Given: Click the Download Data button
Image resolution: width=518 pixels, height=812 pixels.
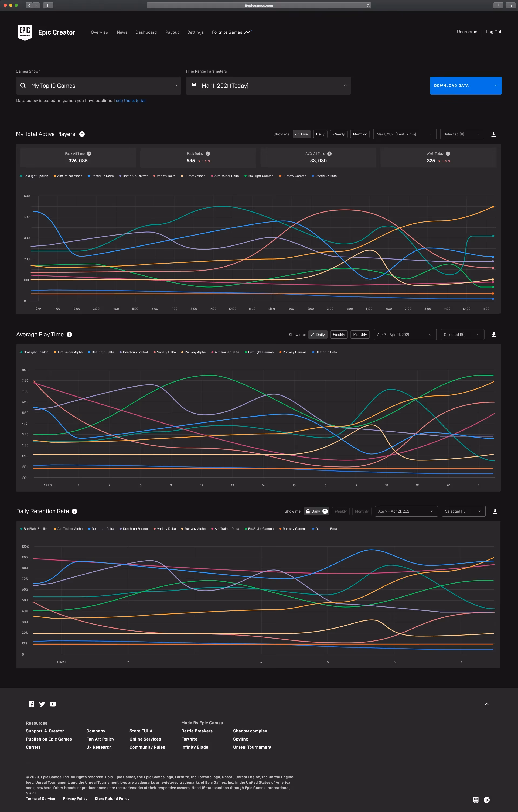Looking at the screenshot, I should tap(465, 86).
